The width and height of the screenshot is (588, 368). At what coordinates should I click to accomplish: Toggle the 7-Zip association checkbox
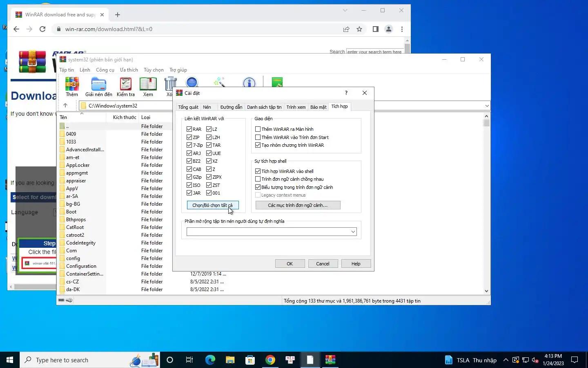tap(189, 145)
